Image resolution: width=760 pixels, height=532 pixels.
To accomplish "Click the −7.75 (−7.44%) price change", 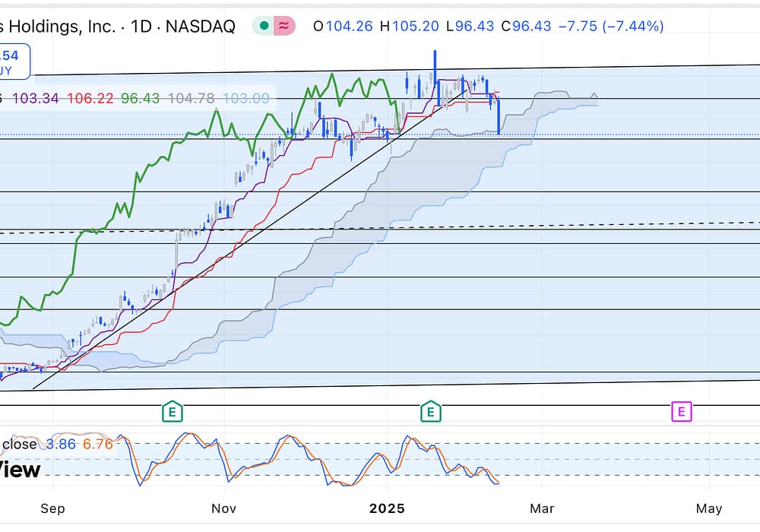I will point(610,26).
